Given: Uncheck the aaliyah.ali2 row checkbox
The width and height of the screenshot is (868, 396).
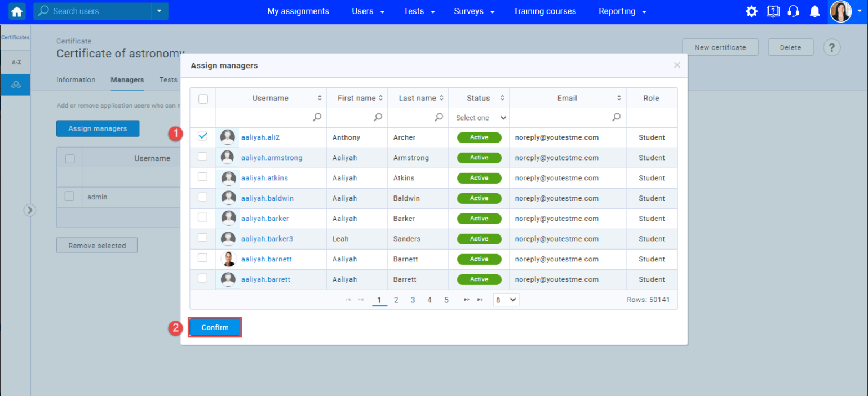Looking at the screenshot, I should [203, 136].
